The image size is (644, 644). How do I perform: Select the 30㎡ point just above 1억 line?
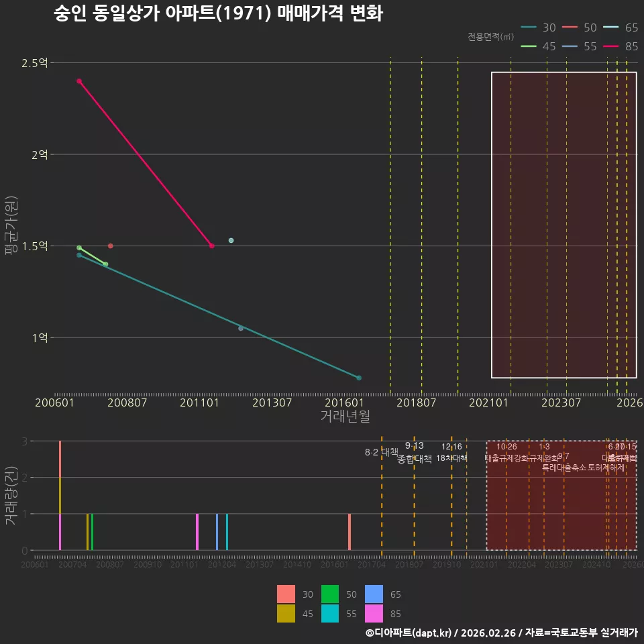click(241, 328)
